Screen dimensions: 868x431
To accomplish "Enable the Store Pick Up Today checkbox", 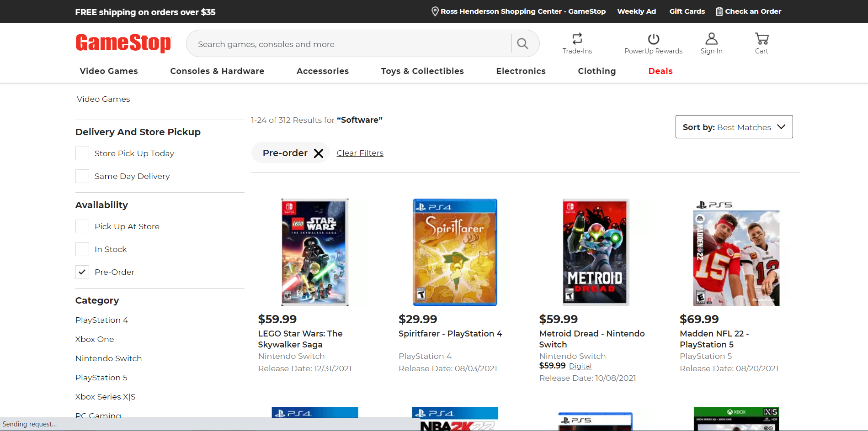I will 82,153.
